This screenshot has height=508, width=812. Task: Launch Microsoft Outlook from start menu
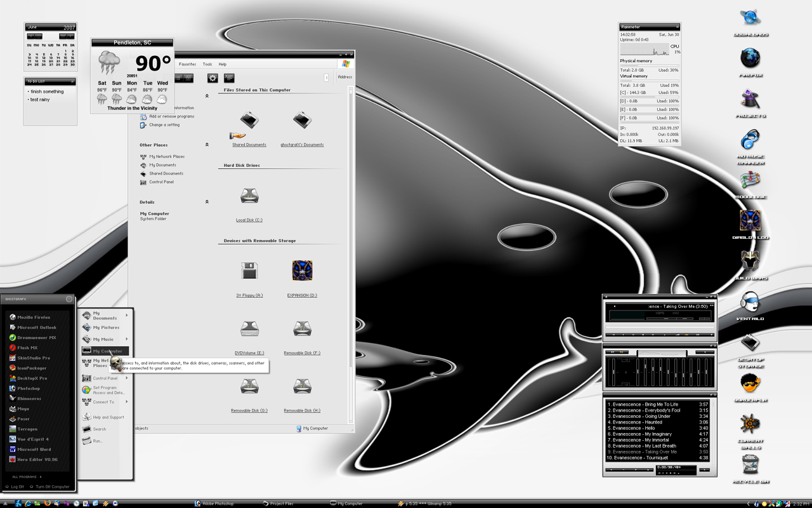[32, 328]
